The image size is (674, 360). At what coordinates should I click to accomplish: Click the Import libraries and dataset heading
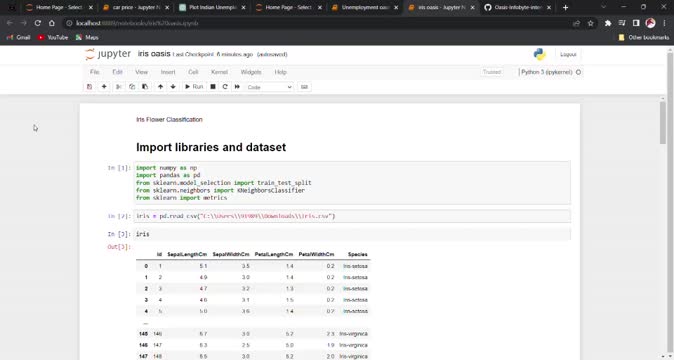211,147
